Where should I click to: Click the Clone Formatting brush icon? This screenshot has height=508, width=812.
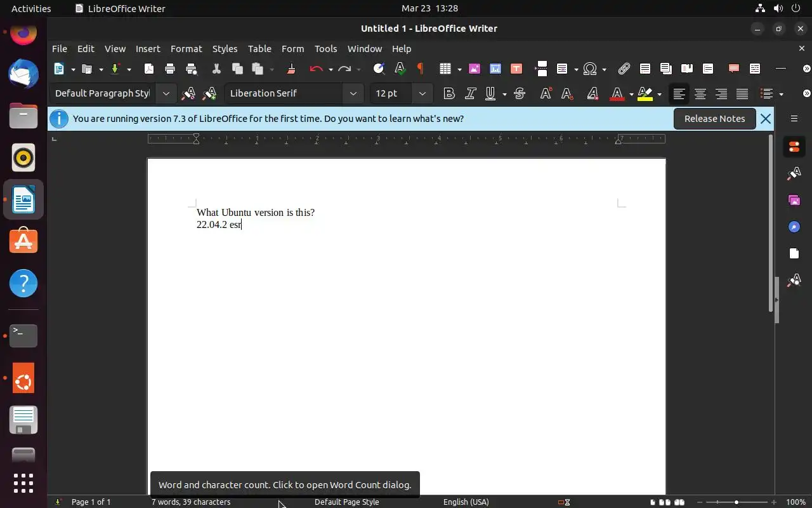[x=291, y=69]
